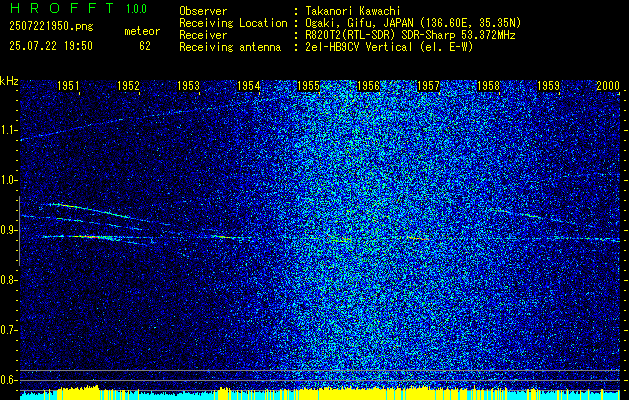Click the Observer field label
The width and height of the screenshot is (629, 400).
[203, 11]
